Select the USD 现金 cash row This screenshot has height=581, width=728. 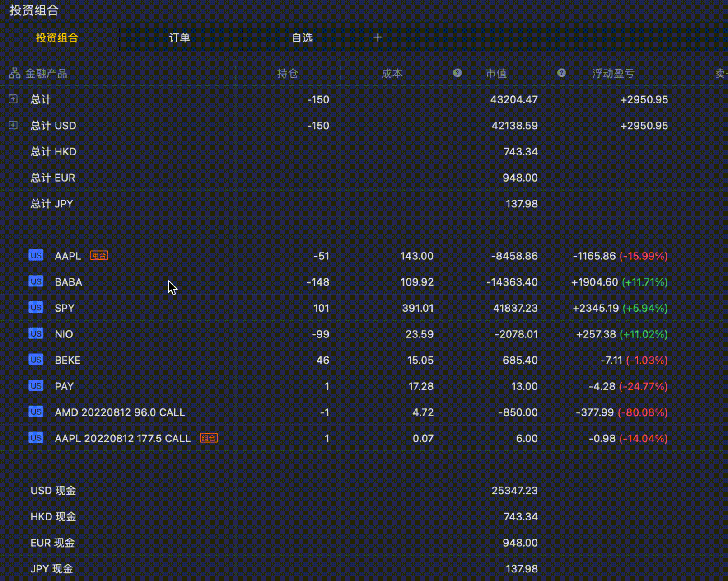(x=53, y=491)
